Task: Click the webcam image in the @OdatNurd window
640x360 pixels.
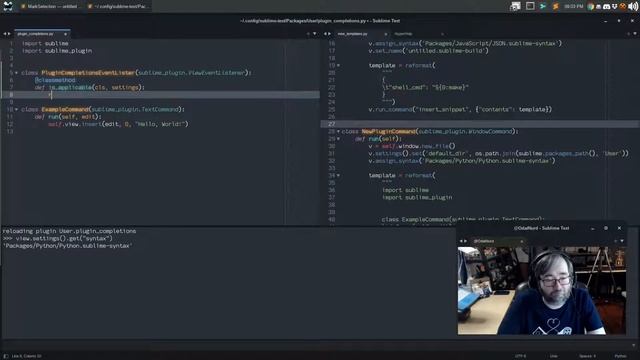Action: (x=542, y=291)
